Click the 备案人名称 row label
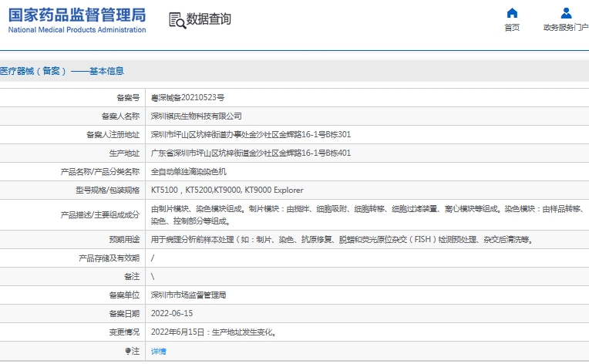Image resolution: width=589 pixels, height=364 pixels. (x=120, y=116)
